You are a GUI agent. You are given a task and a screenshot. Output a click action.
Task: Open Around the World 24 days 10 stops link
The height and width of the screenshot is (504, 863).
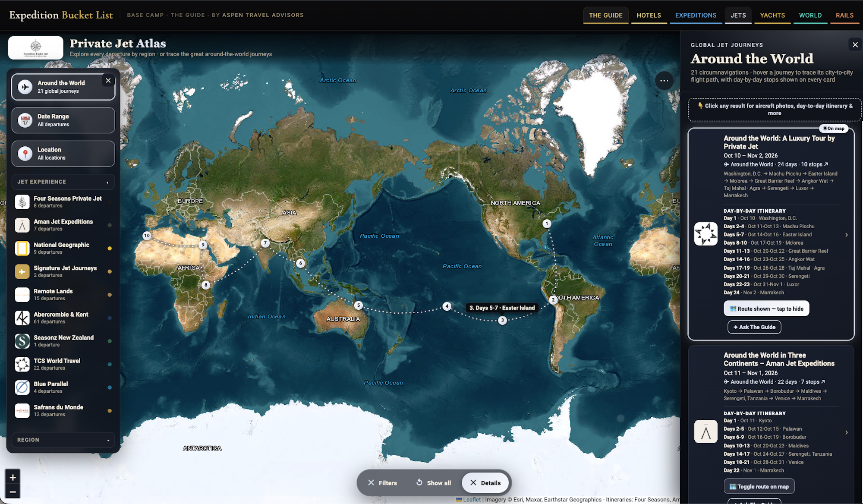(776, 164)
